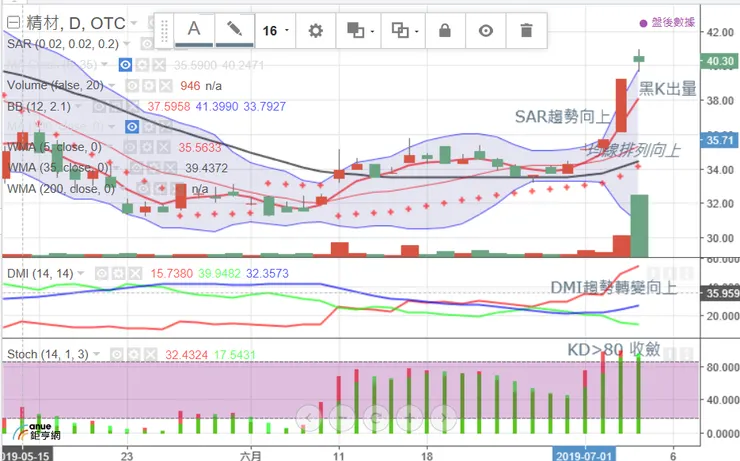Remove WMA (35, close, 0) with X
This screenshot has height=461, width=740.
click(x=170, y=168)
